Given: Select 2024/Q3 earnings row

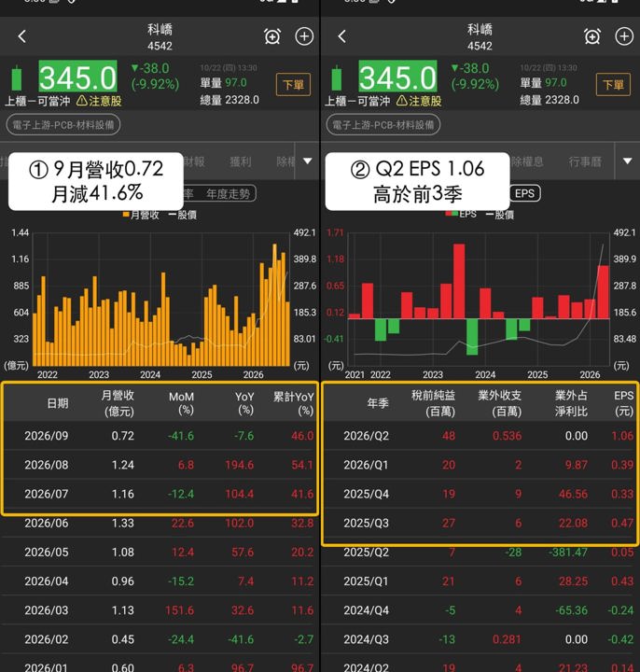Looking at the screenshot, I should tap(480, 640).
